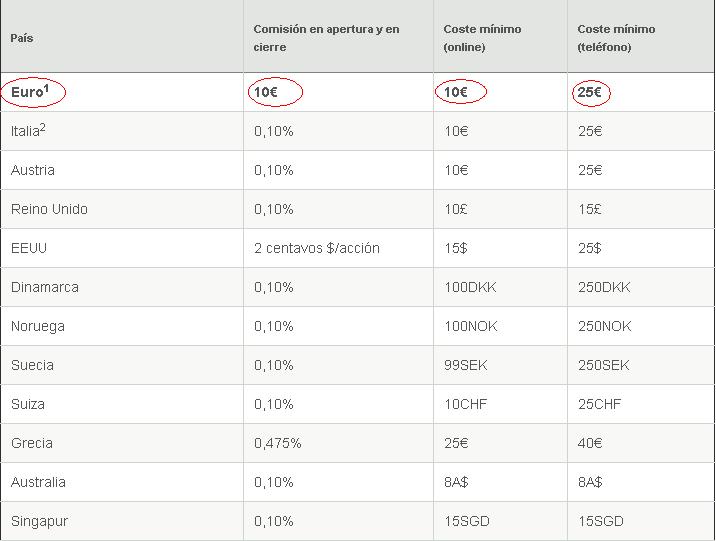Screen dimensions: 716x541
Task: Click the "Comisión en apertura y en cierre" header
Action: click(x=326, y=38)
